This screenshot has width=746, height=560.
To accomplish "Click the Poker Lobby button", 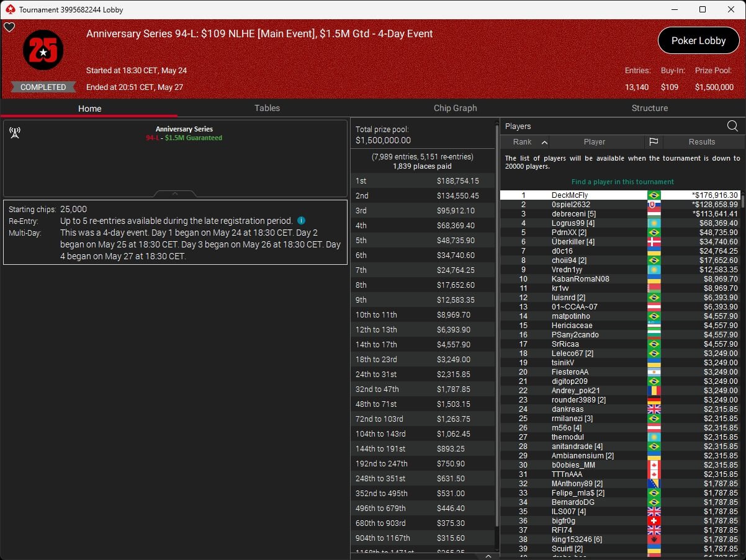I will tap(698, 40).
